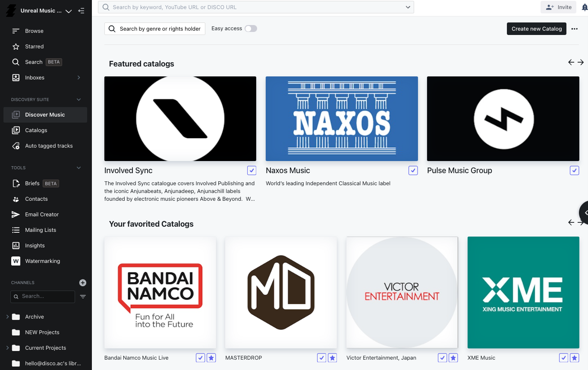The image size is (588, 370).
Task: Unstar the XME Music catalog
Action: point(575,358)
